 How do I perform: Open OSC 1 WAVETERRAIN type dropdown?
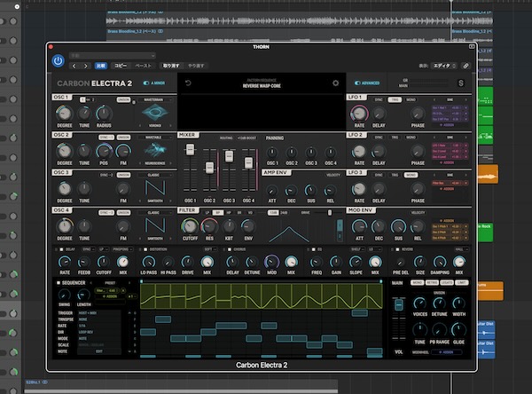[154, 100]
